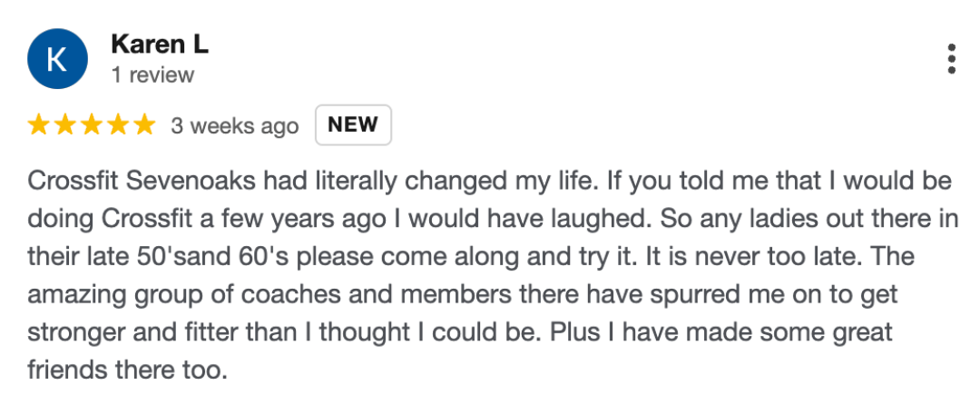Image resolution: width=980 pixels, height=415 pixels.
Task: Click the second yellow rating star
Action: point(65,125)
